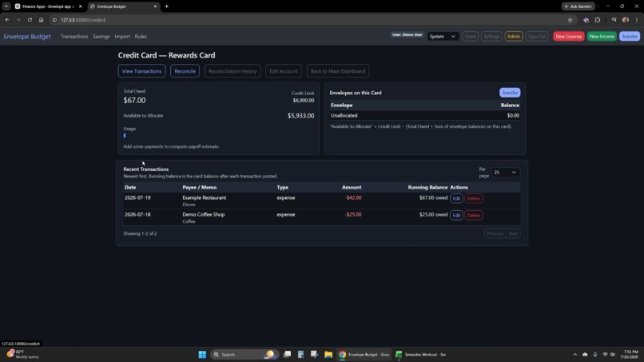Click address bar URL field
This screenshot has width=644, height=362.
[308, 20]
